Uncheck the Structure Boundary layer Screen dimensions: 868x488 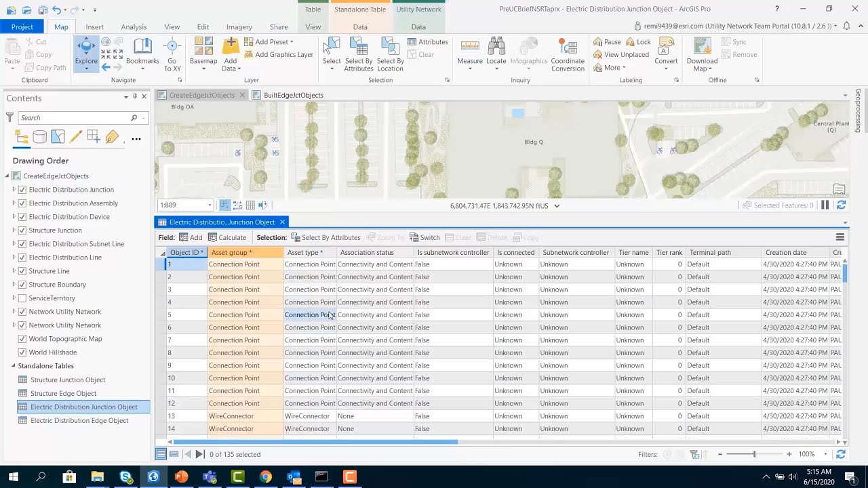(x=22, y=285)
